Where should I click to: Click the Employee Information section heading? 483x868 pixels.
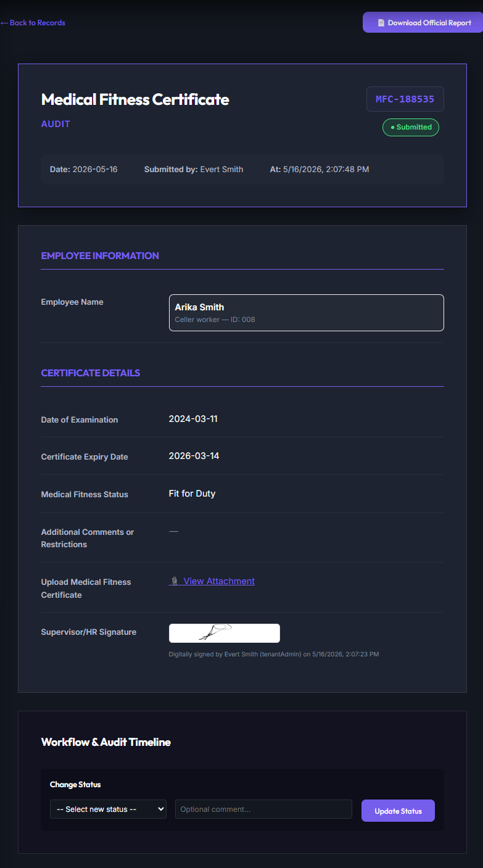[x=100, y=255]
